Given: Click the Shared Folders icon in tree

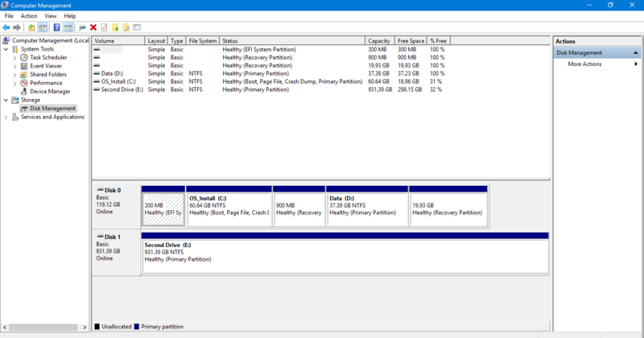Looking at the screenshot, I should coord(24,74).
